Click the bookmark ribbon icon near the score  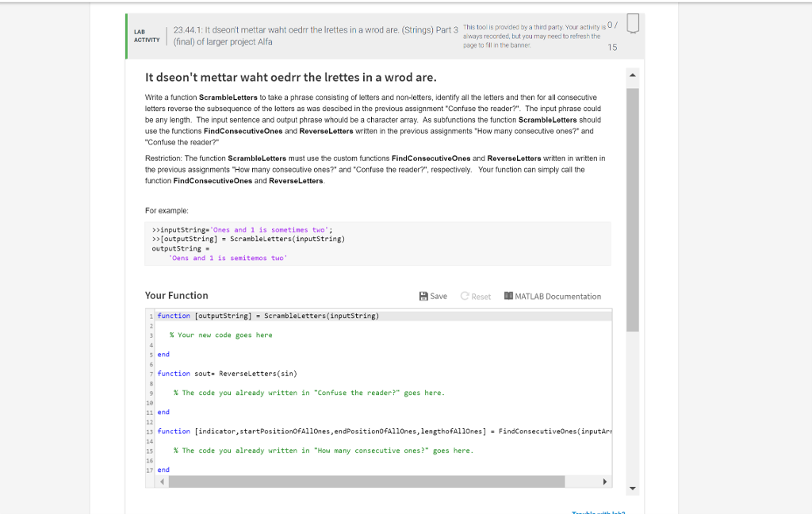pos(632,24)
